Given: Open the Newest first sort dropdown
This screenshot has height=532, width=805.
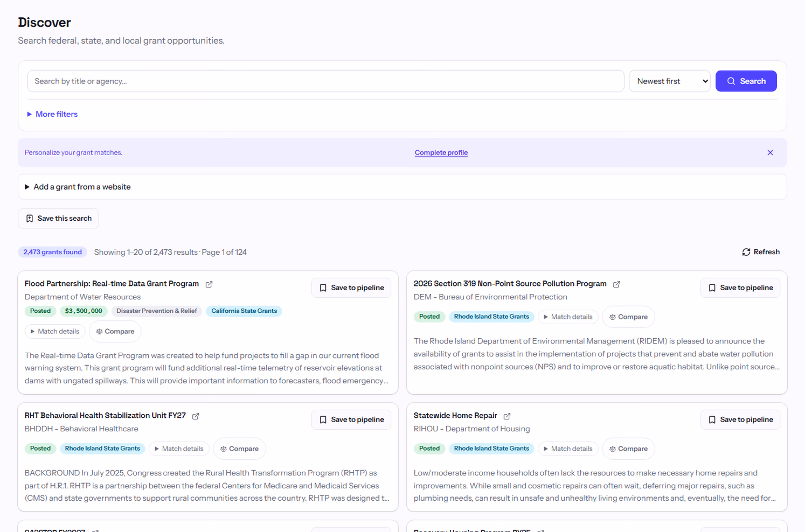Looking at the screenshot, I should coord(670,81).
